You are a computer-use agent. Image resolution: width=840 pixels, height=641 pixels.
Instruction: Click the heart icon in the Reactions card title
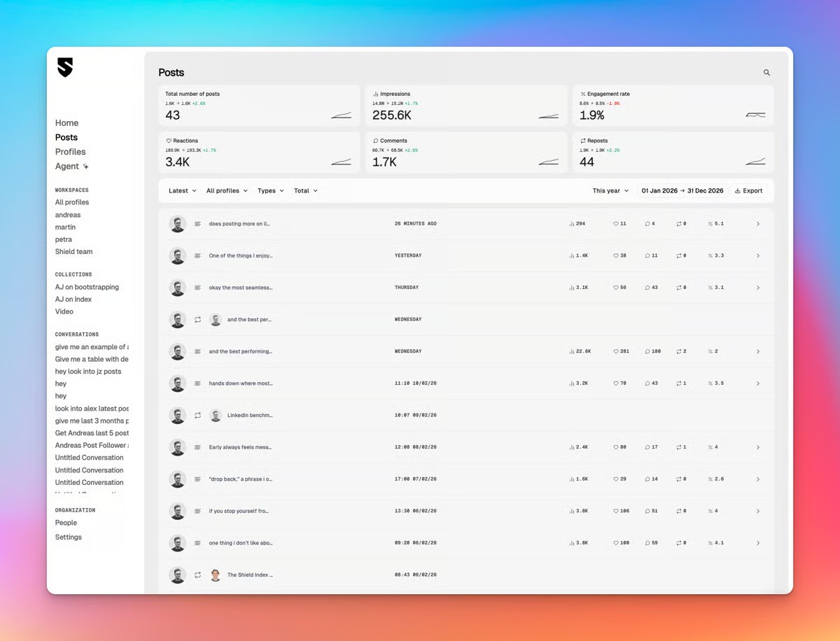169,141
